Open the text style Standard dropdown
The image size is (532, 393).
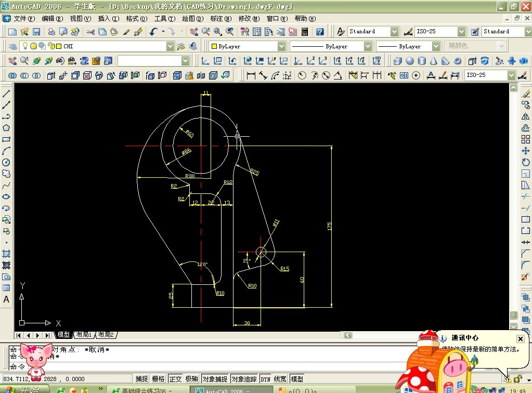click(x=394, y=32)
